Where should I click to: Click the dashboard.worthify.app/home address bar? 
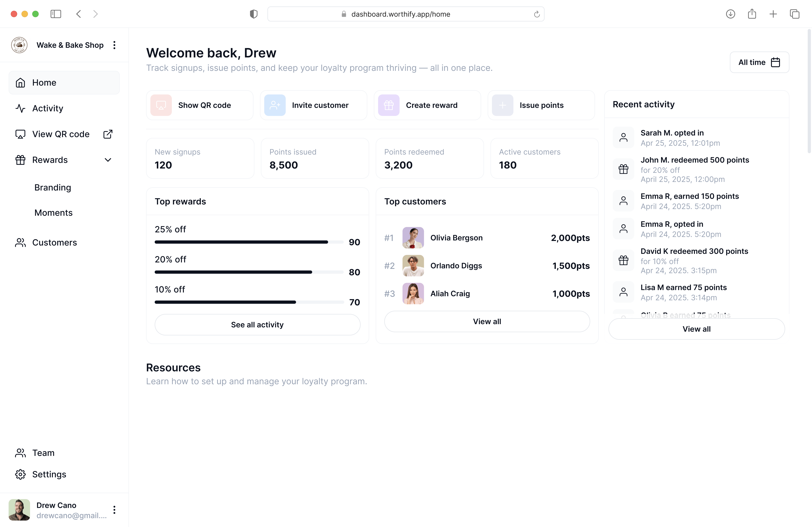coord(406,14)
